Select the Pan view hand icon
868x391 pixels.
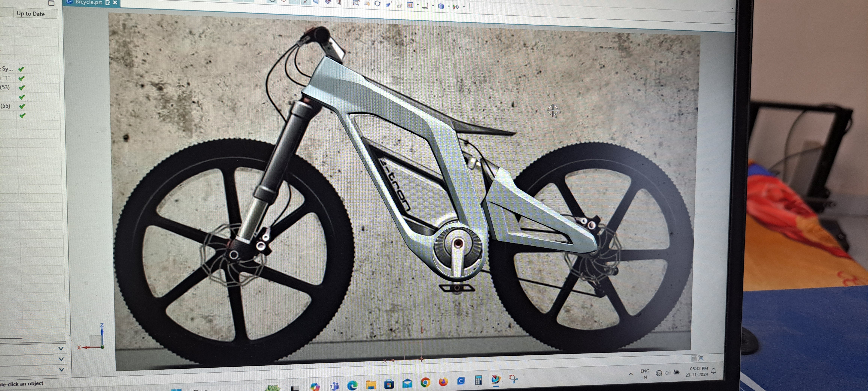367,3
